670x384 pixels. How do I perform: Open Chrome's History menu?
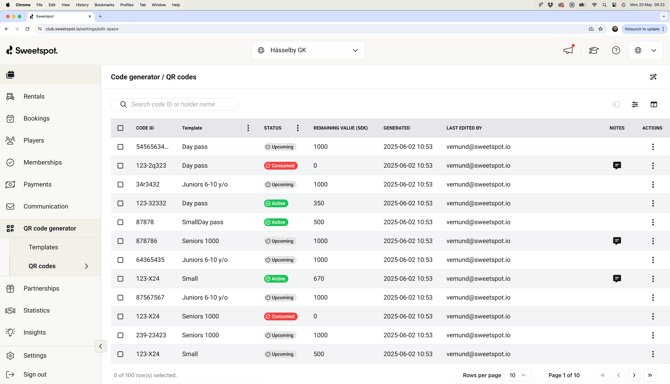pyautogui.click(x=82, y=5)
